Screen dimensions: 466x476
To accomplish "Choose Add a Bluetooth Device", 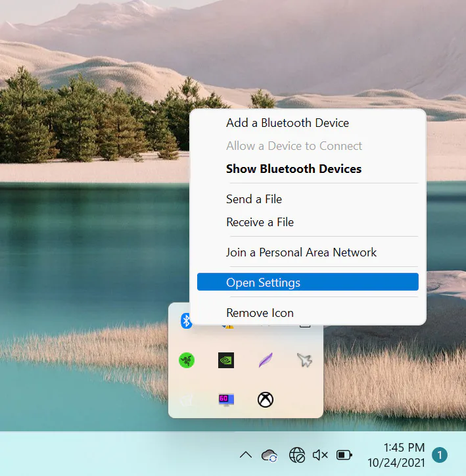I will 308,123.
